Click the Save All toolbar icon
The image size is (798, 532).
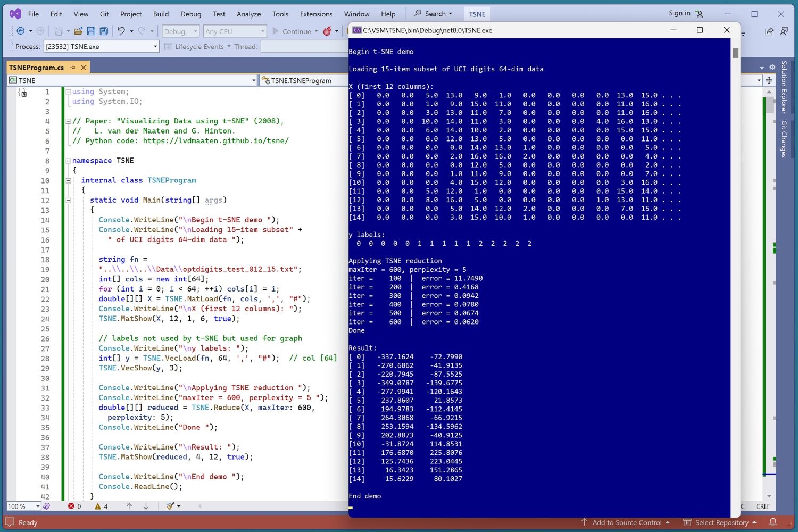[104, 31]
